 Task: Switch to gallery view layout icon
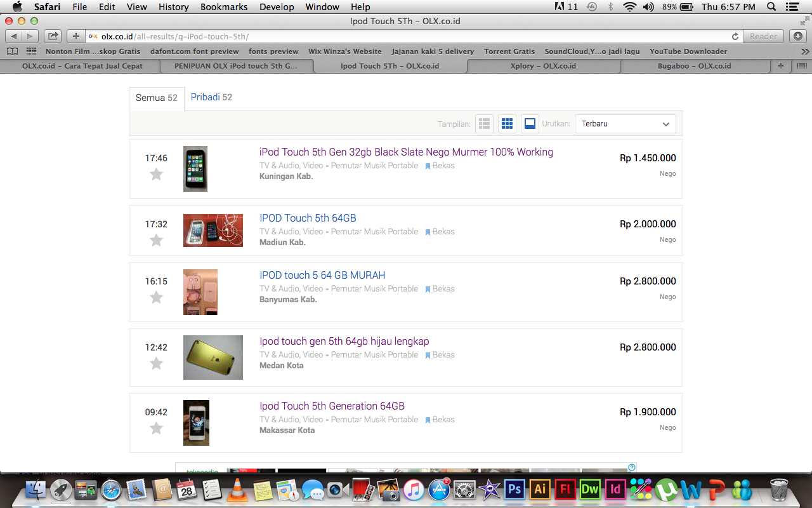530,124
